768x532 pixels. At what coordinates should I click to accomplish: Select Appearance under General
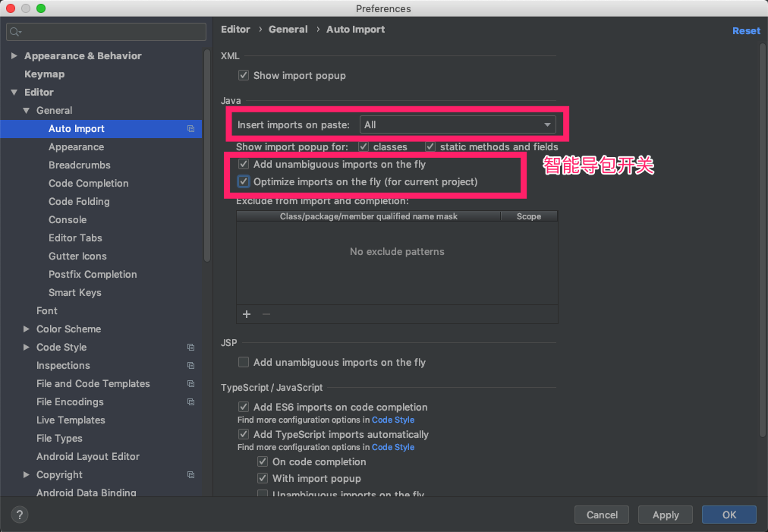click(x=77, y=147)
